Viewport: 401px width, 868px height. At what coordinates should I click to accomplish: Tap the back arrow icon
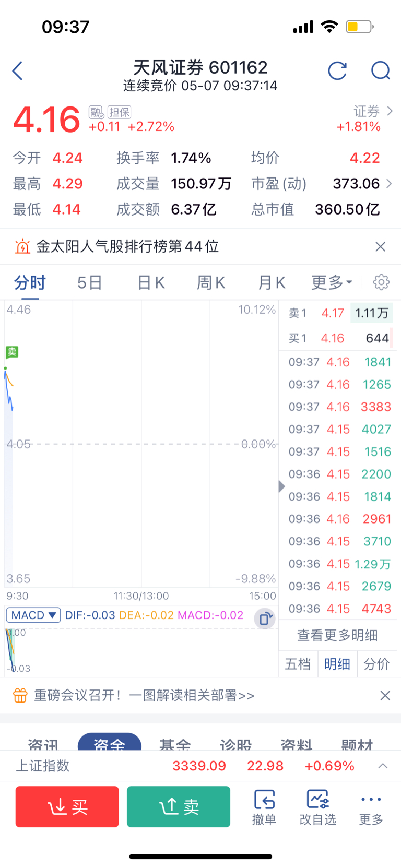point(17,70)
